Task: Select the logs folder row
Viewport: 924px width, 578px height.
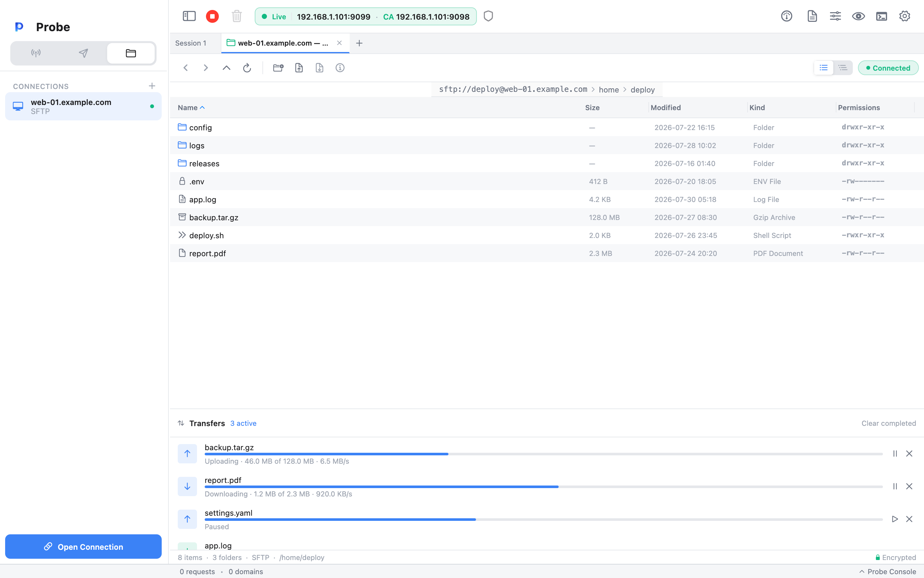Action: click(x=547, y=145)
